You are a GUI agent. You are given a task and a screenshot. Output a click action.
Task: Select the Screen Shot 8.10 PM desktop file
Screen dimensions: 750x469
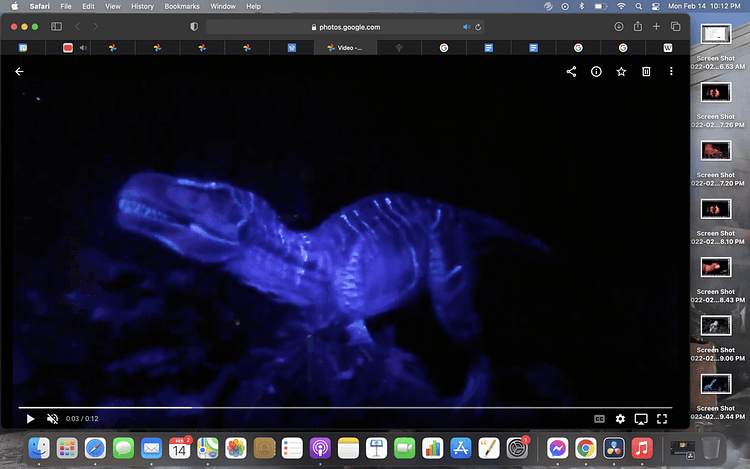pyautogui.click(x=716, y=221)
